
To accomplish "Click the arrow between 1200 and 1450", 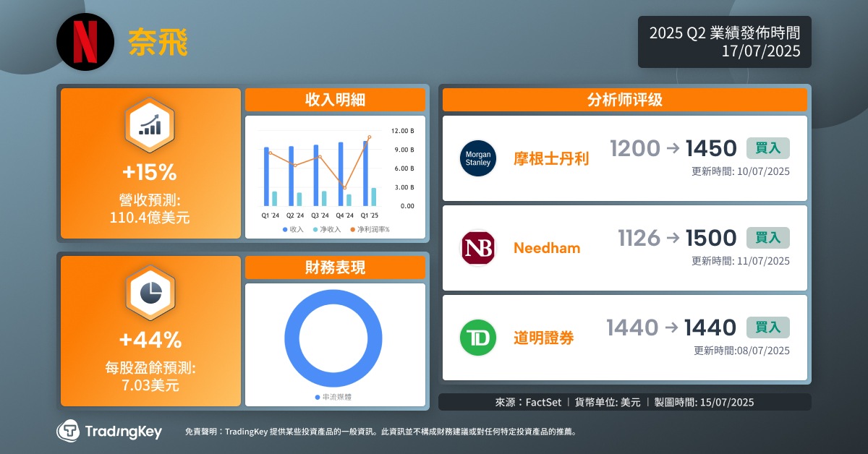I will click(673, 148).
